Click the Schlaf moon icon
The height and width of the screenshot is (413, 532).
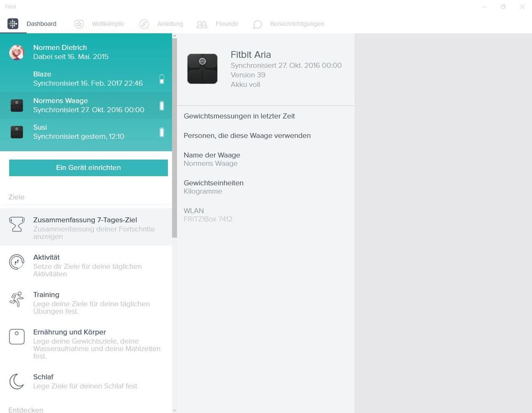click(x=17, y=382)
